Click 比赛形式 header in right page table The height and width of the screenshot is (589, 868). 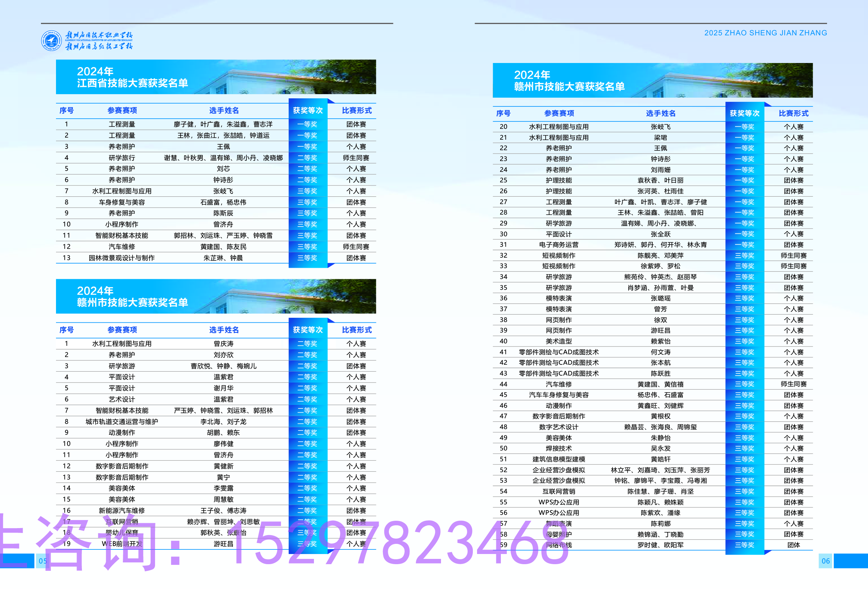coord(793,113)
